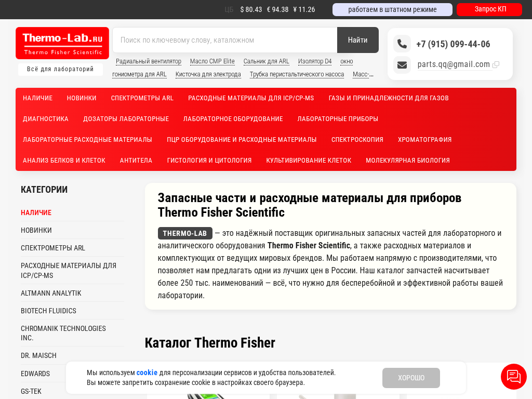The width and height of the screenshot is (532, 399).
Task: Open АНАЛИЗ БЕЛКОВ И КЛЕТОК menu item
Action: 64,160
